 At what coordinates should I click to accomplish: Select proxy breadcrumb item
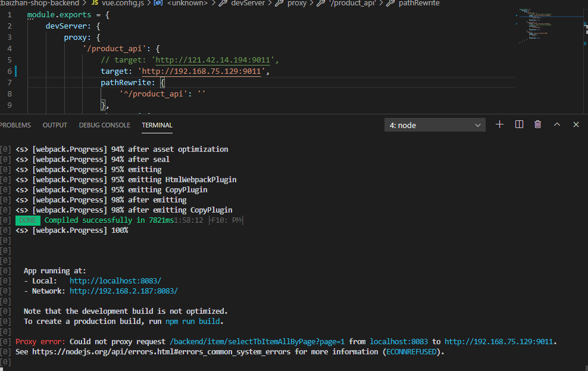point(297,4)
